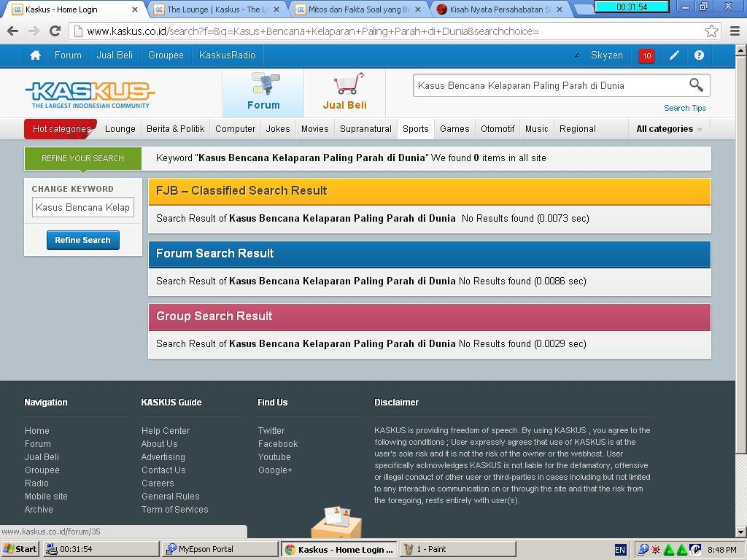Click the Refine Search button
747x560 pixels.
83,240
